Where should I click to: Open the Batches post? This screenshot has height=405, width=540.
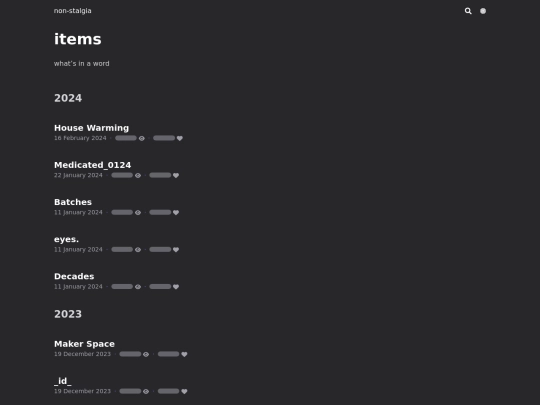73,202
